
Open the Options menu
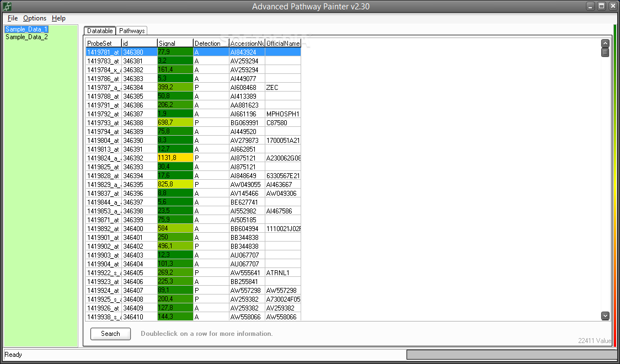point(35,18)
